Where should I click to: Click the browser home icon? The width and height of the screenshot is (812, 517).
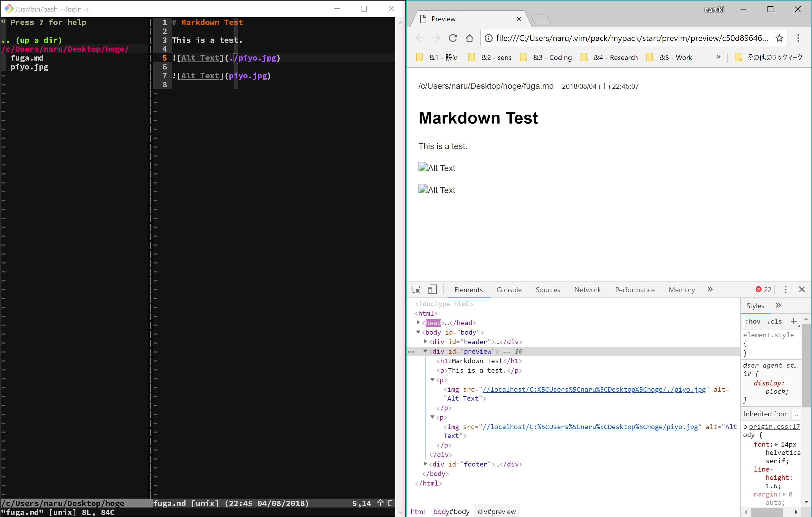470,38
